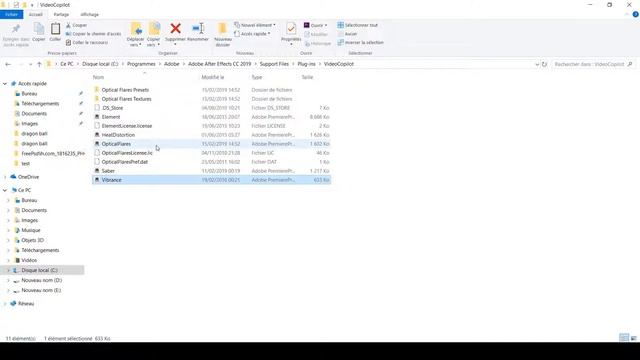Switch to the Partage tab
The width and height of the screenshot is (640, 360).
pos(61,14)
